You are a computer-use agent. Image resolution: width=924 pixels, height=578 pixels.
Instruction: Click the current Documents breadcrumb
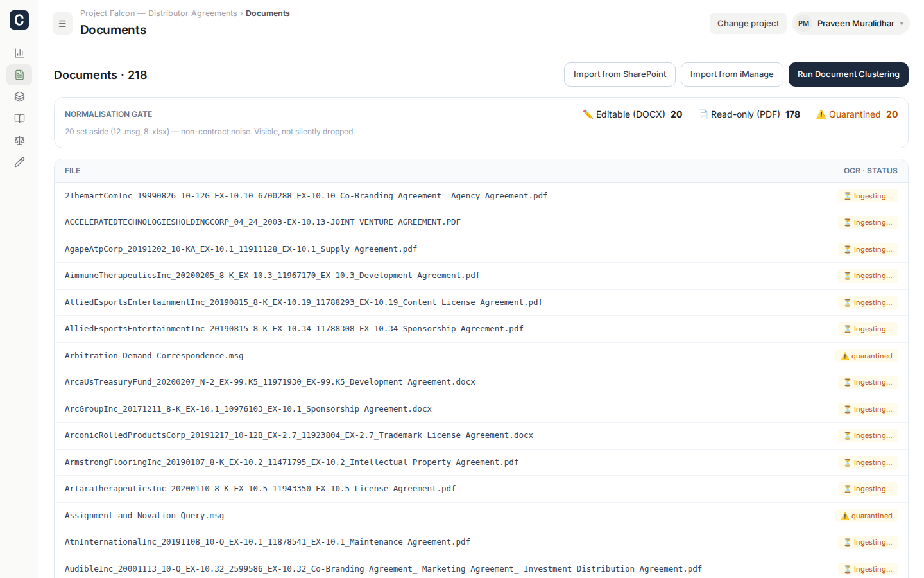(268, 13)
